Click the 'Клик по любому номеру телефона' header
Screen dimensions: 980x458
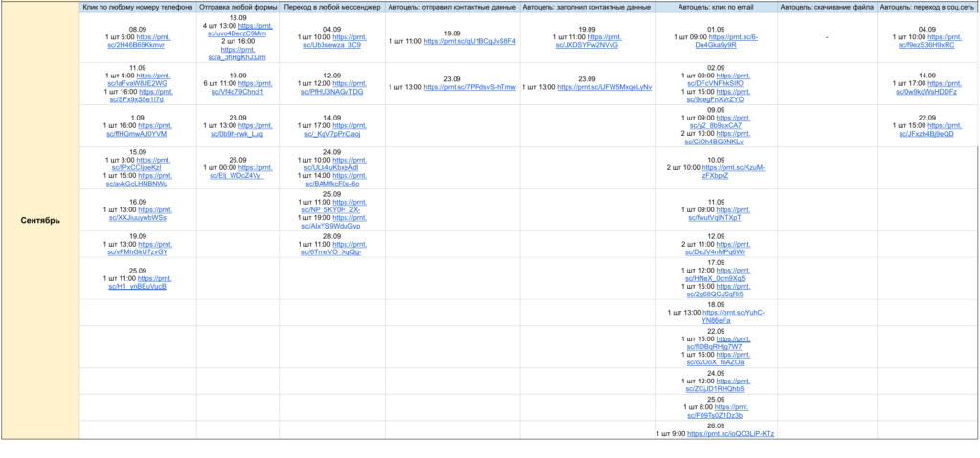(138, 8)
